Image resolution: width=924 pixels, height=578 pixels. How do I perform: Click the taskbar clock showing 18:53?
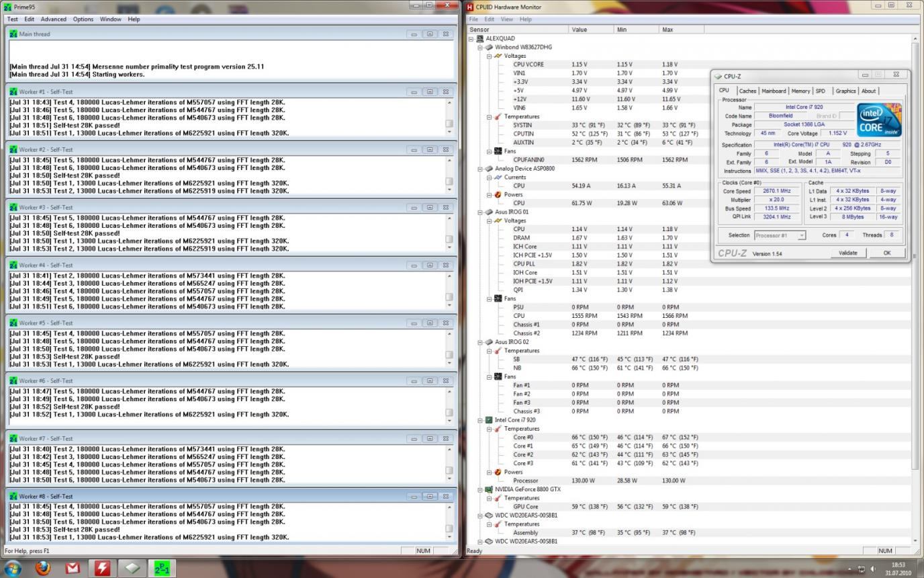click(898, 565)
